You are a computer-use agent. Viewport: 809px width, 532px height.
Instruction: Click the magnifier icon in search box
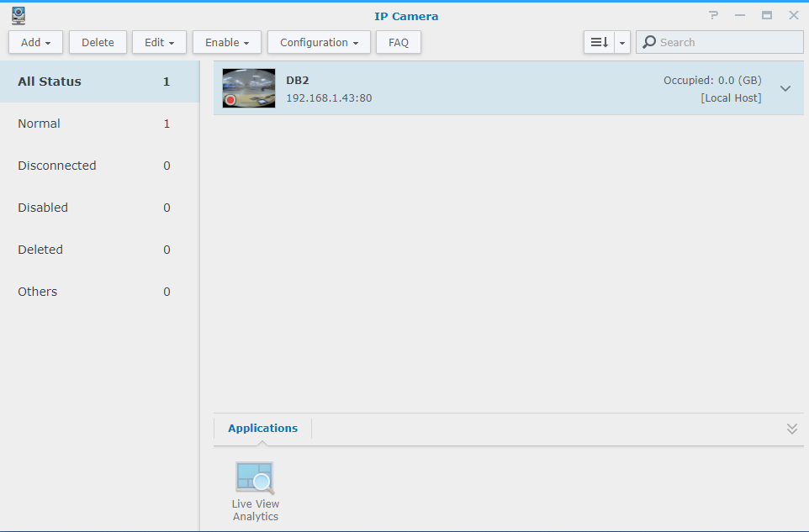[x=649, y=42]
